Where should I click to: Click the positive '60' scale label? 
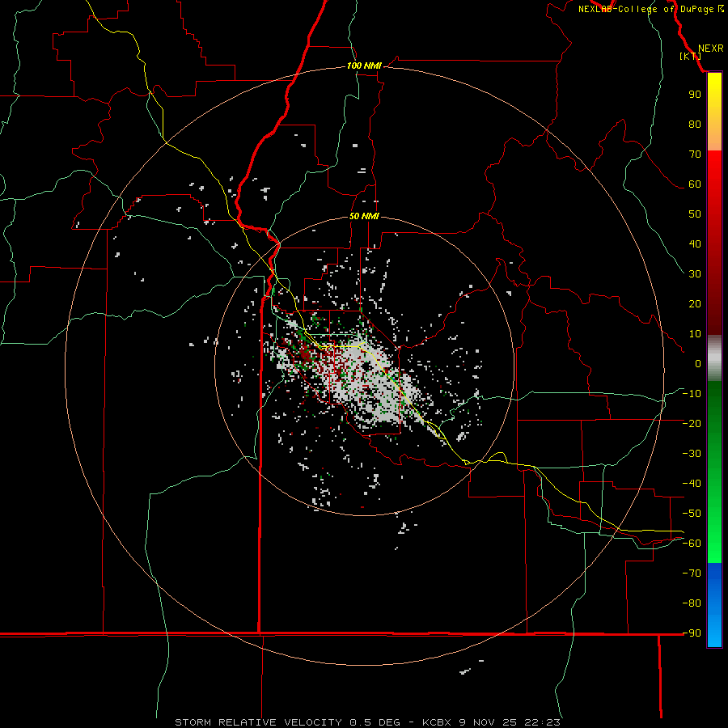[x=695, y=184]
